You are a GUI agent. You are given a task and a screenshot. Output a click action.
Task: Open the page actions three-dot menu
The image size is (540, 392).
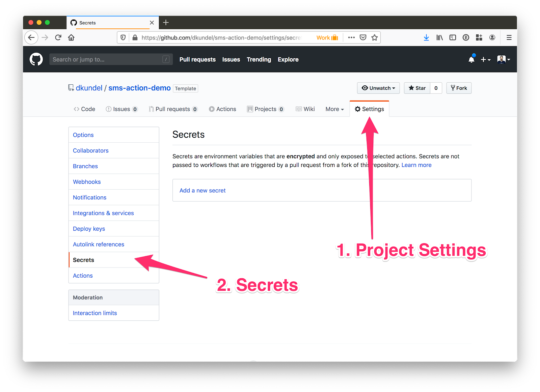coord(351,37)
